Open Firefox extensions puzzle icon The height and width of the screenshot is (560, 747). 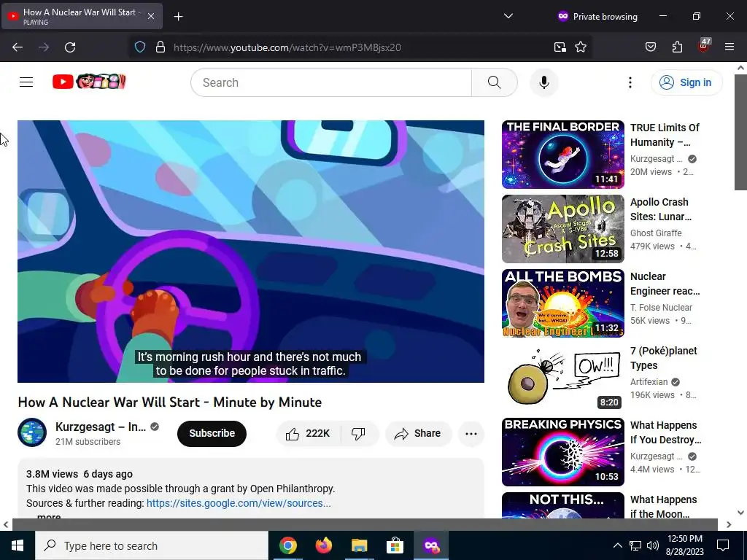click(x=677, y=47)
